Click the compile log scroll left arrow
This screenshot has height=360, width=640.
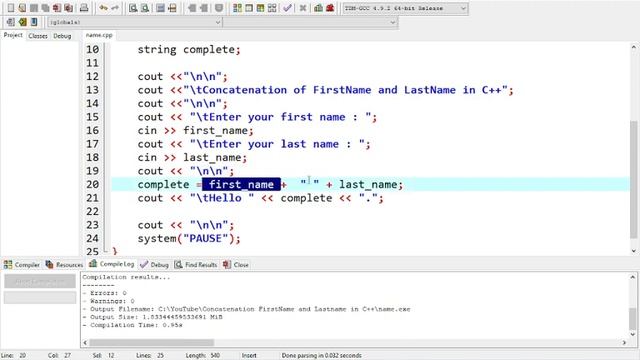coord(85,342)
